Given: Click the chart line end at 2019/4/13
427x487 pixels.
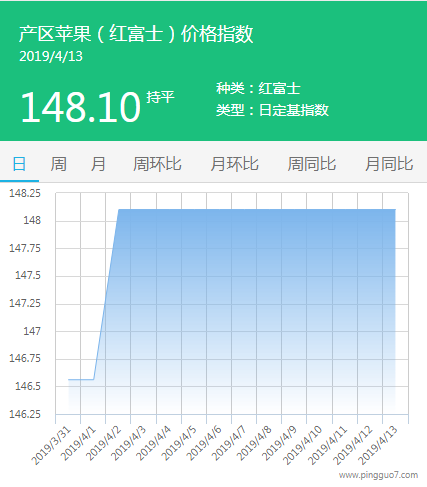Looking at the screenshot, I should [395, 209].
